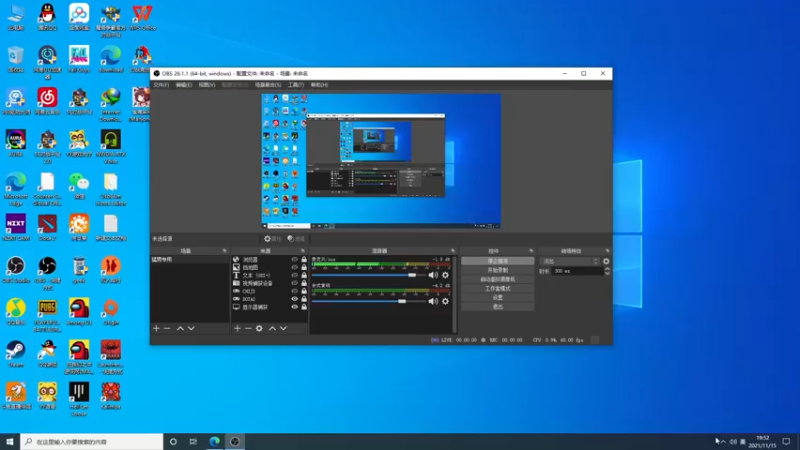The image size is (800, 450).
Task: Open WeChat from the desktop
Action: point(79,185)
